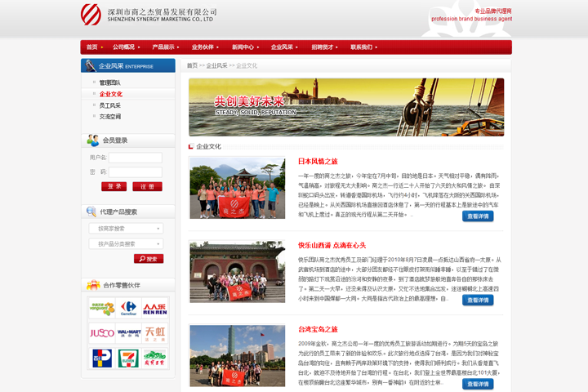Click the Wal-Mart partner logo
Screen dimensions: 588x392
[128, 333]
